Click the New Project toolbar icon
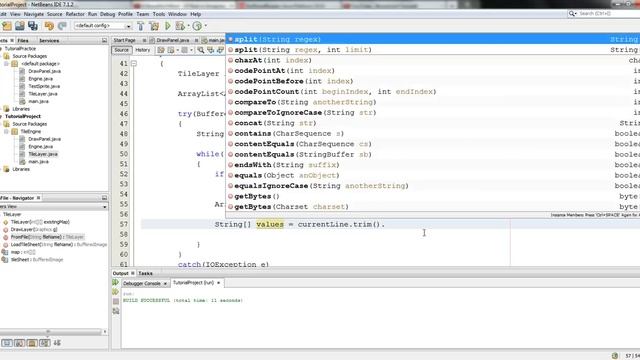 [7, 26]
